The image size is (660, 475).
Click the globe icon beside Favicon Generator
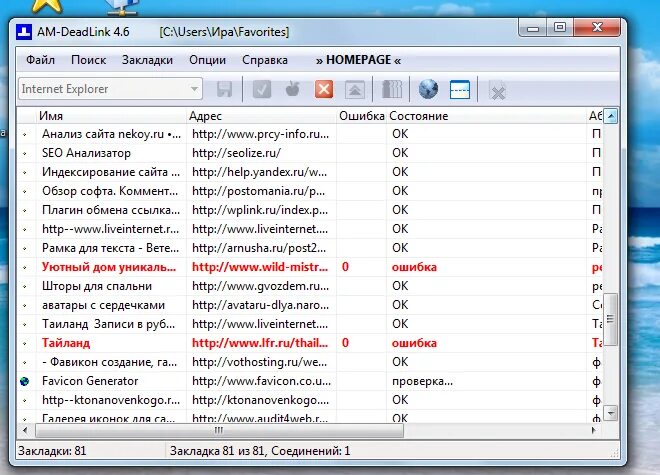(x=25, y=381)
